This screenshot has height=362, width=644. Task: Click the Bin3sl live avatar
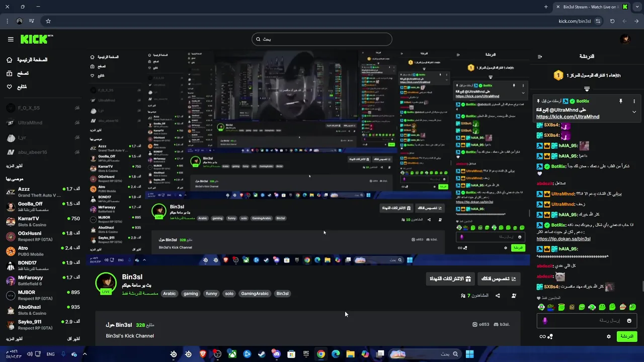[106, 283]
